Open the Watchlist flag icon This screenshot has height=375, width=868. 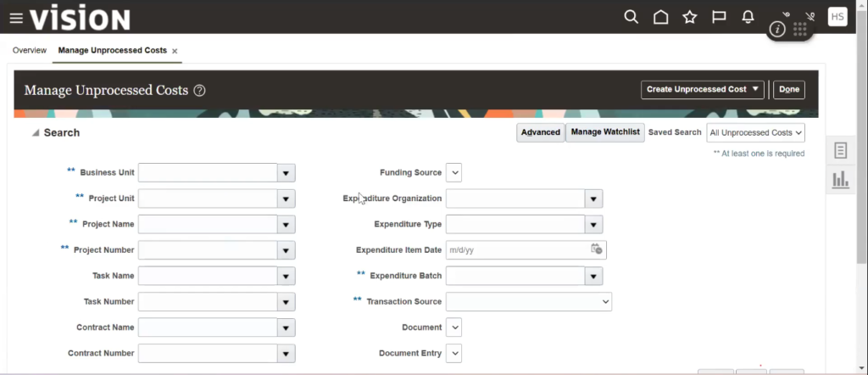(719, 17)
